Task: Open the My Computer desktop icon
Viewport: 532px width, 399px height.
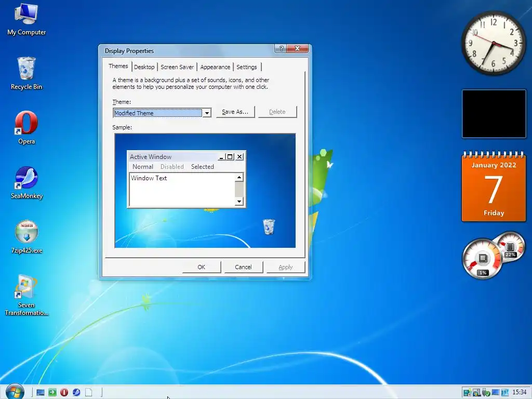Action: tap(26, 19)
